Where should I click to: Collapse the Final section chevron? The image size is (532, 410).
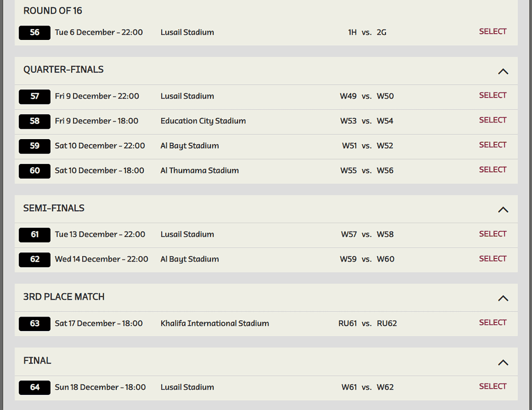(x=503, y=363)
